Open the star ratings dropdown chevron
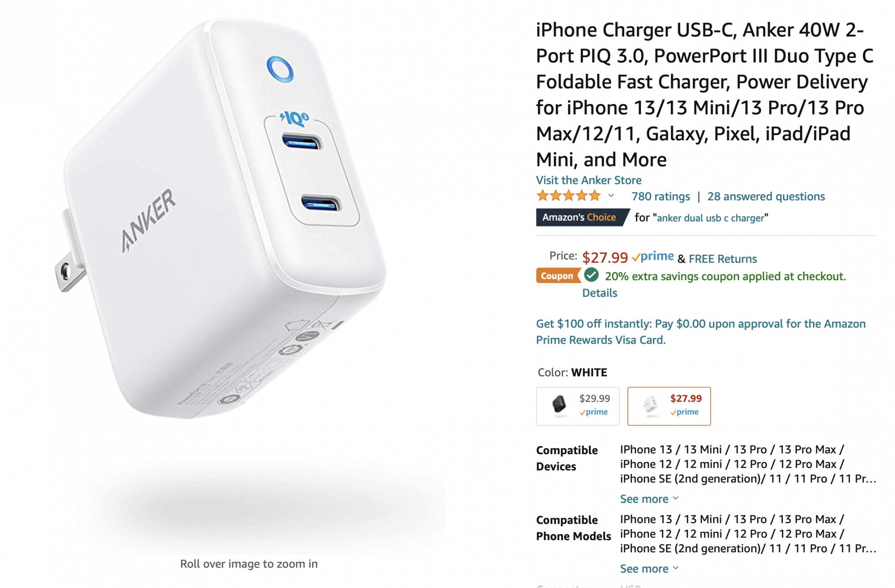This screenshot has height=588, width=895. (611, 196)
